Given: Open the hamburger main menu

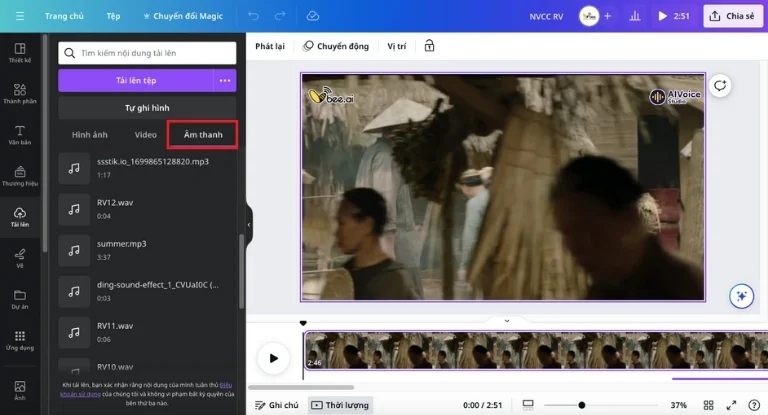Looking at the screenshot, I should (20, 16).
